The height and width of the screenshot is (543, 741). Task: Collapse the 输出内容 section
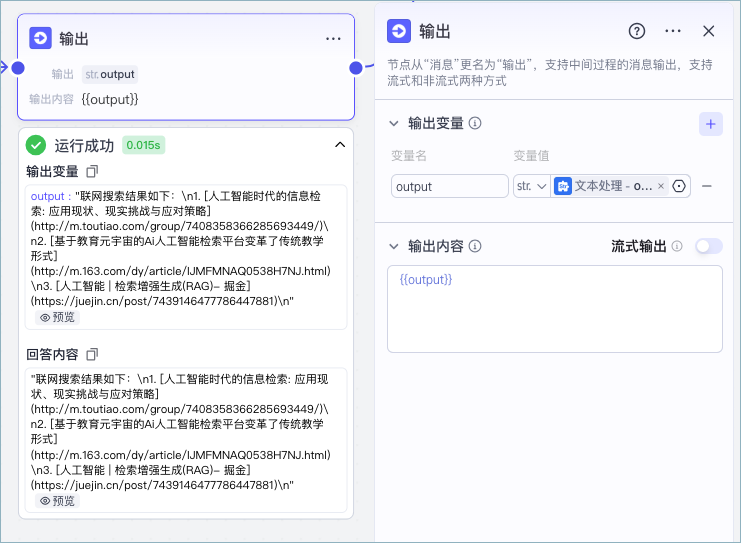click(x=394, y=246)
